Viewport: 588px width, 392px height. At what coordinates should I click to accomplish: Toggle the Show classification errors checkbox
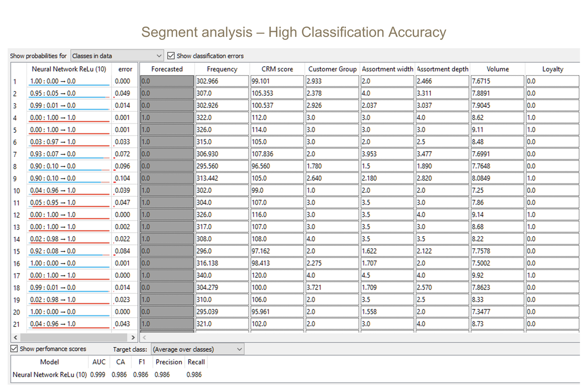[171, 56]
